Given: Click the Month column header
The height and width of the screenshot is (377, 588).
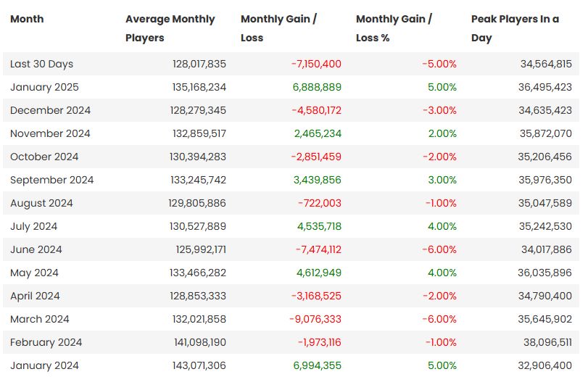Looking at the screenshot, I should (27, 20).
